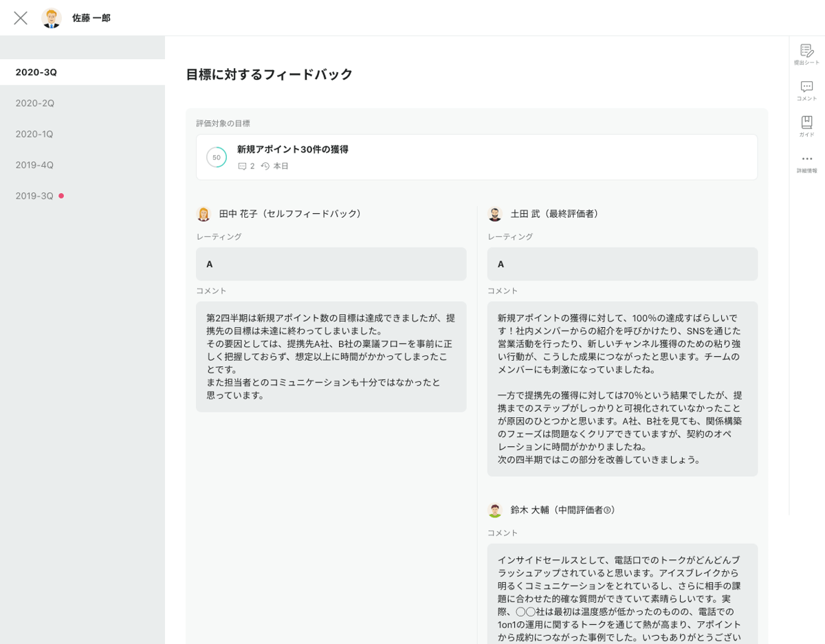Viewport: 825px width, 644px height.
Task: Click 土田 武 final evaluator comment box
Action: click(x=623, y=389)
